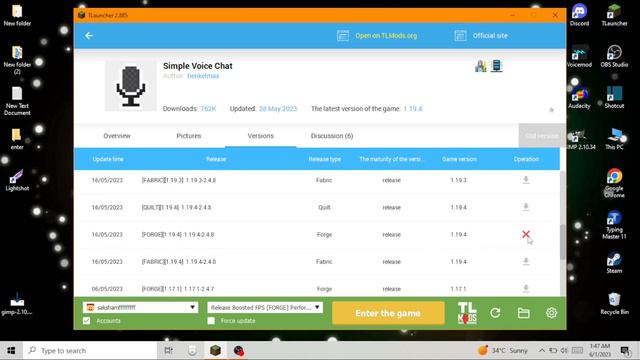640x360 pixels.
Task: Show hidden tray icons chevron
Action: (542, 350)
